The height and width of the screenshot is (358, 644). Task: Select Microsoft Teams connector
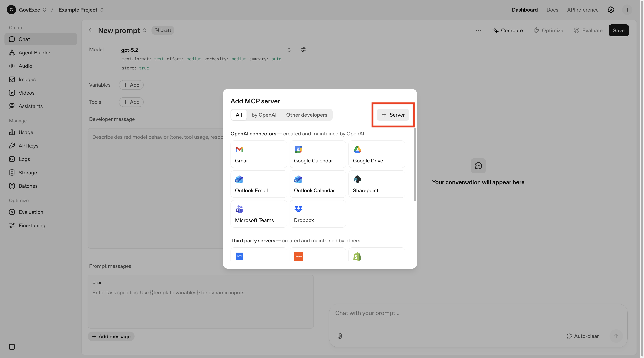click(258, 214)
